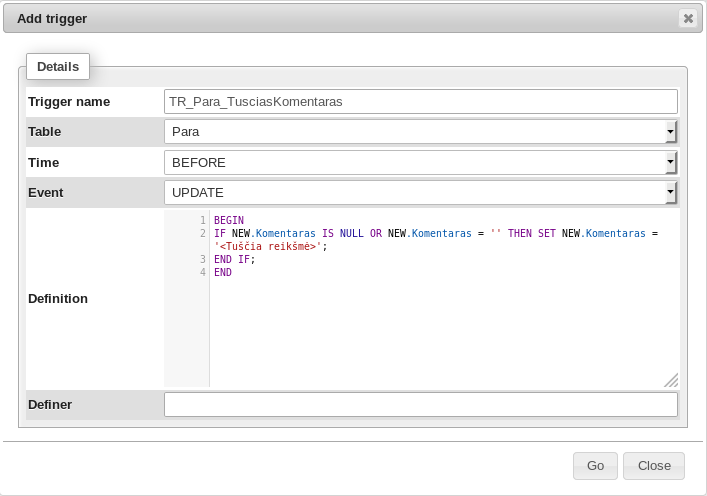Select the Details tab
This screenshot has height=496, width=707.
point(57,67)
